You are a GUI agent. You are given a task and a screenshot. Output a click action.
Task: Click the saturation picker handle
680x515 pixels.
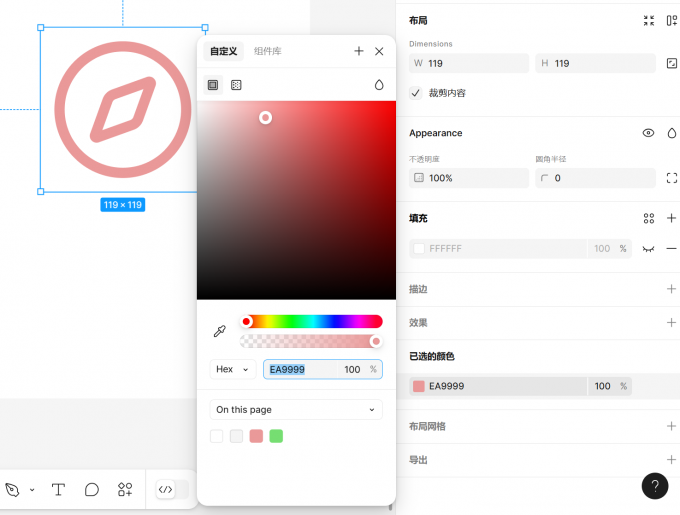(265, 118)
